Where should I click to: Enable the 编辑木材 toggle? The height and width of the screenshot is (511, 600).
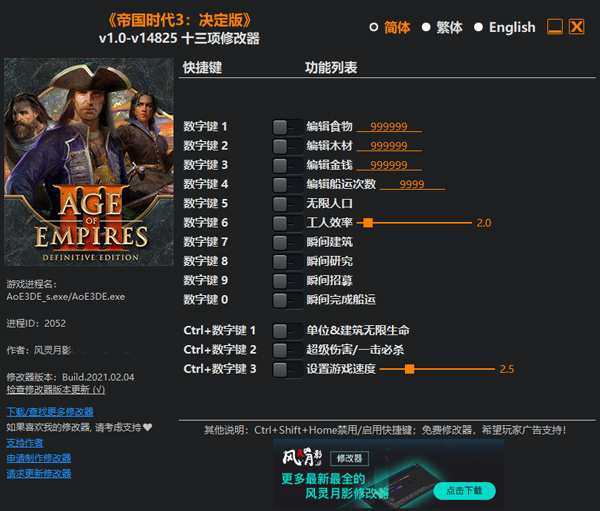click(287, 146)
